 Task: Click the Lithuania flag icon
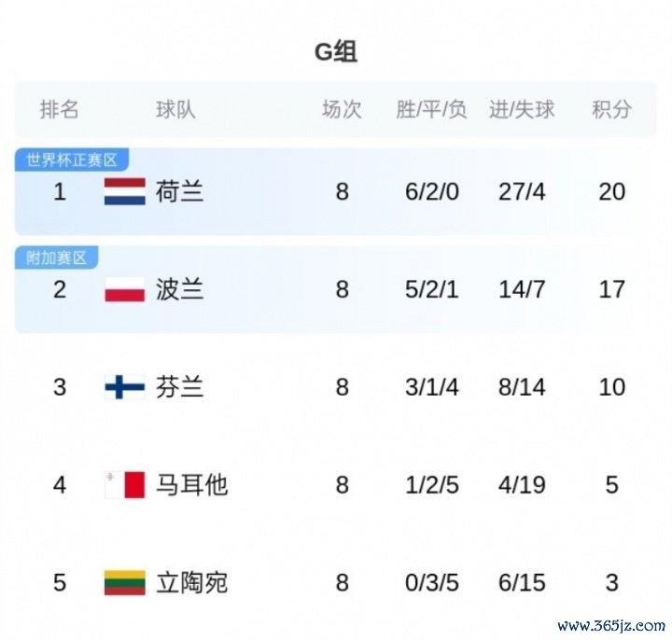point(124,582)
